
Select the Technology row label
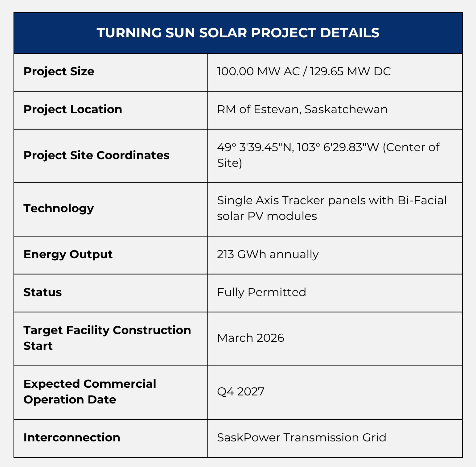[59, 209]
